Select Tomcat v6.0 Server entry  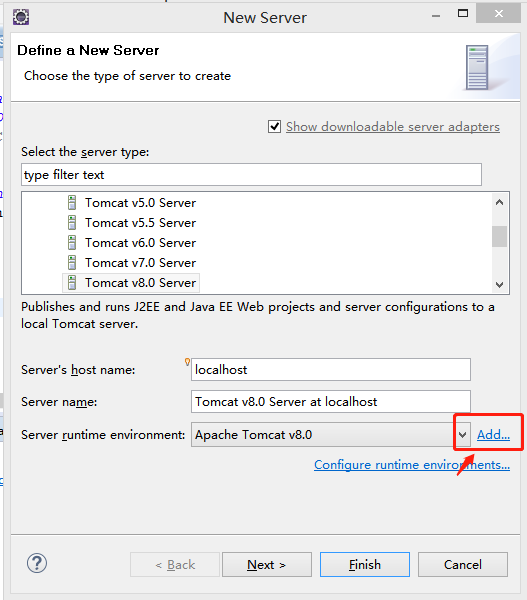[x=140, y=243]
